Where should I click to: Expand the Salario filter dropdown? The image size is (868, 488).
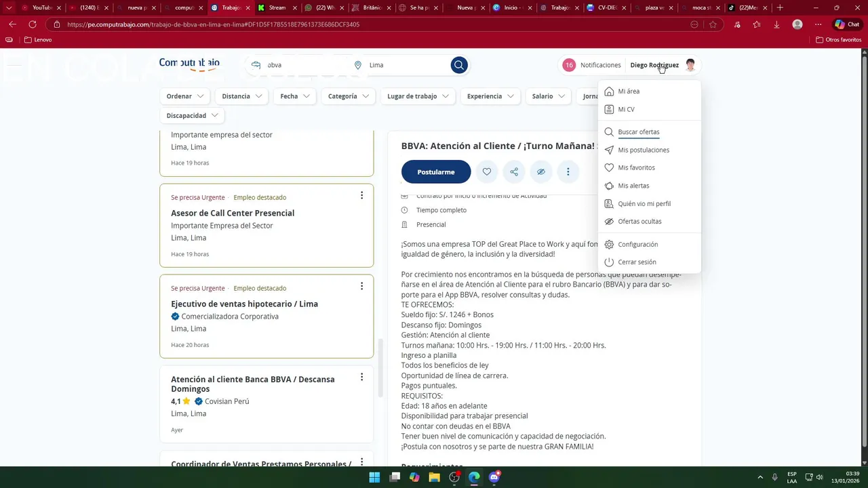click(549, 96)
